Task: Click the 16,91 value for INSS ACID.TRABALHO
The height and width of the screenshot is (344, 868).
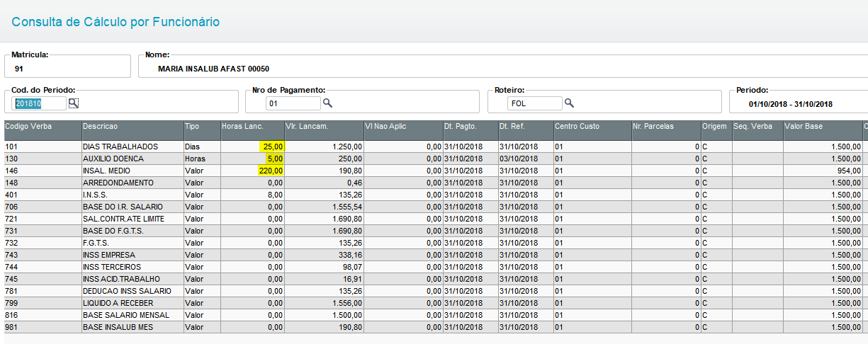Action: (352, 279)
